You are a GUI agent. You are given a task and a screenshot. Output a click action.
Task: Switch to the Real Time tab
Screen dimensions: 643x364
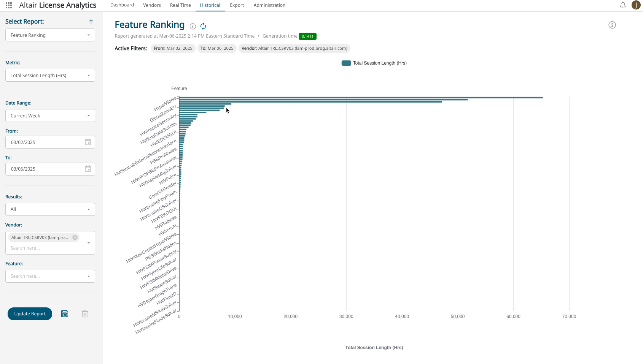180,5
